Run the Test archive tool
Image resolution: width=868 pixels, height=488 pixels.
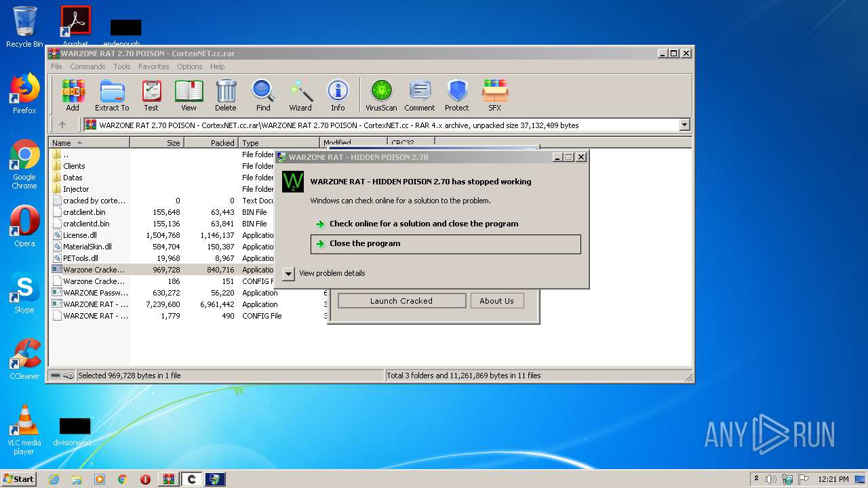(x=151, y=96)
